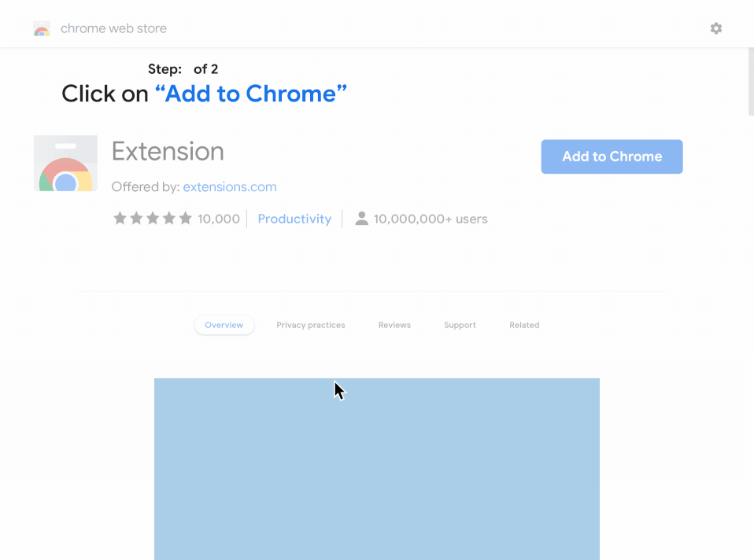Open the extensions.com publisher link

point(229,187)
